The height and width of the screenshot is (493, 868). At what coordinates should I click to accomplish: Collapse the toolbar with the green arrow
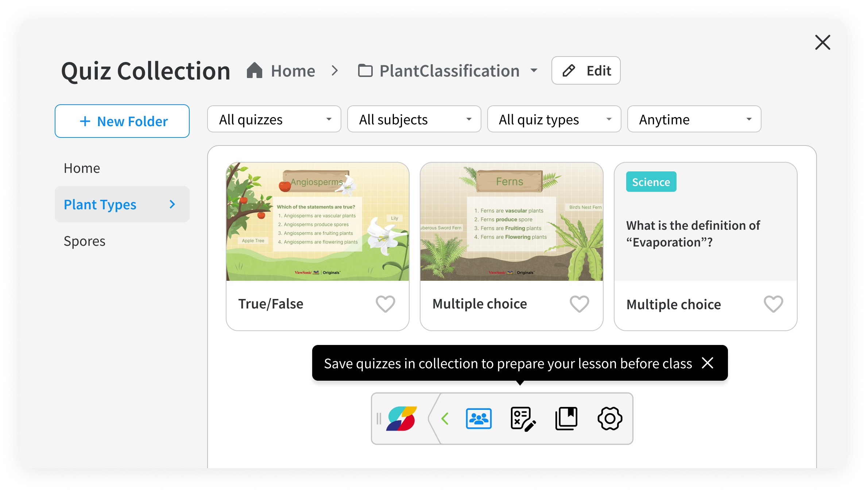(x=445, y=419)
